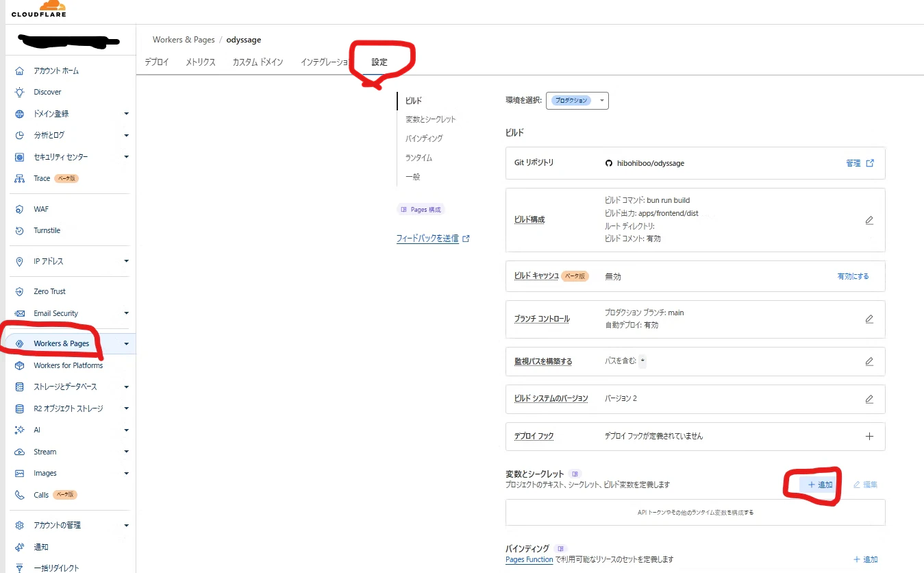Open the アカウント ホーム home icon
Screen dimensions: 924x573
[19, 71]
